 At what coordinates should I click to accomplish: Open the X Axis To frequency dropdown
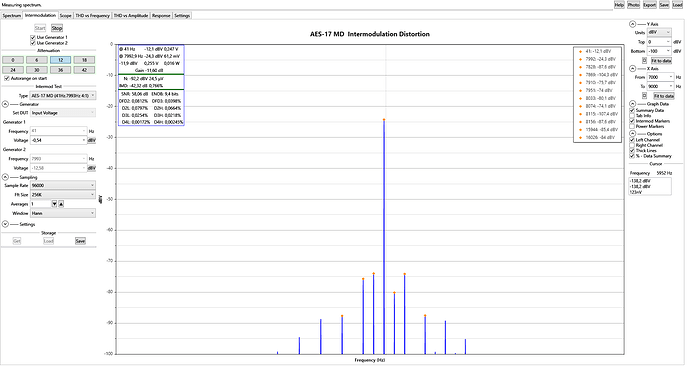click(x=671, y=86)
